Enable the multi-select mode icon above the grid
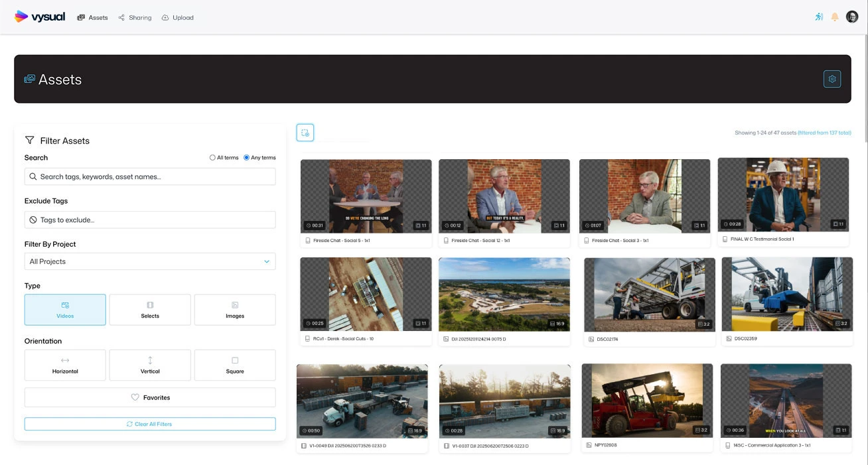 pyautogui.click(x=305, y=132)
